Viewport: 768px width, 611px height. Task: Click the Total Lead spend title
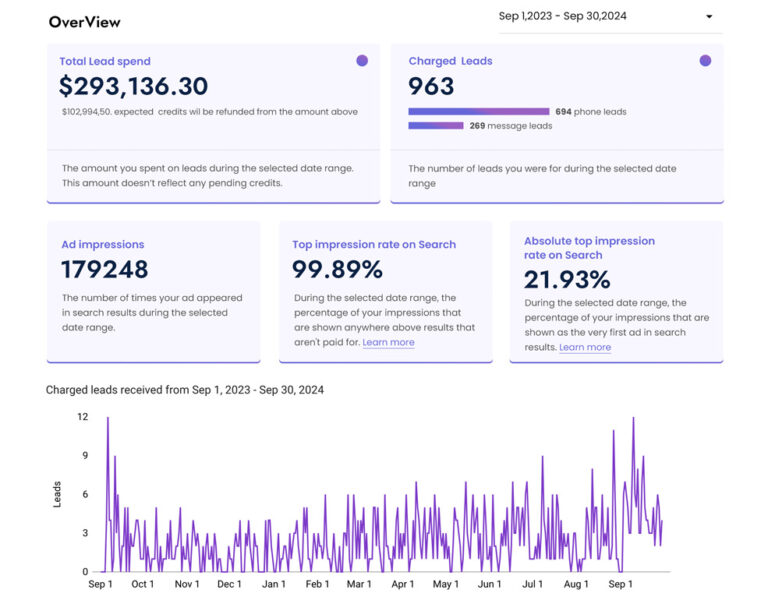pos(105,61)
